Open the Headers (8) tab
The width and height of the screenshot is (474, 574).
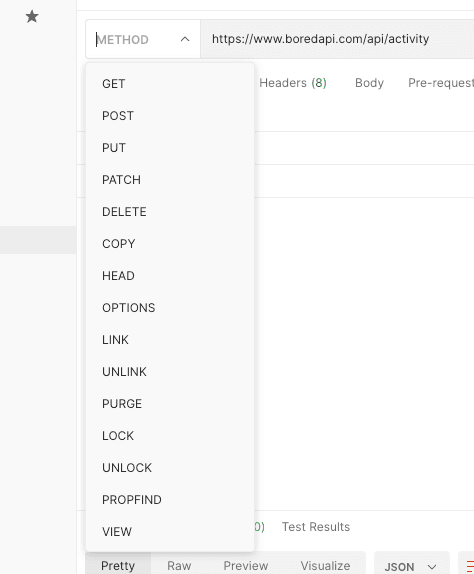point(292,83)
